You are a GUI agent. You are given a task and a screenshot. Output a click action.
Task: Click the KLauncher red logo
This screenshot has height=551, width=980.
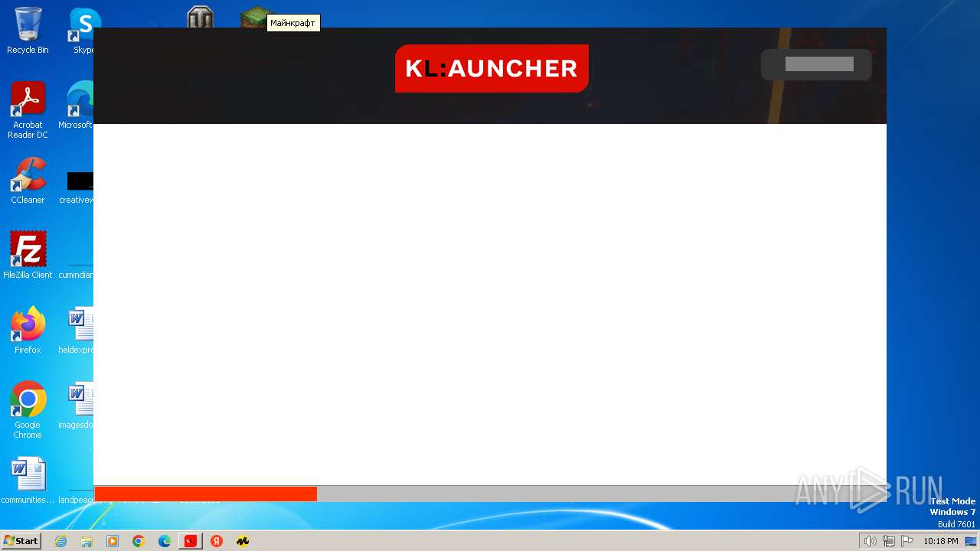point(492,68)
